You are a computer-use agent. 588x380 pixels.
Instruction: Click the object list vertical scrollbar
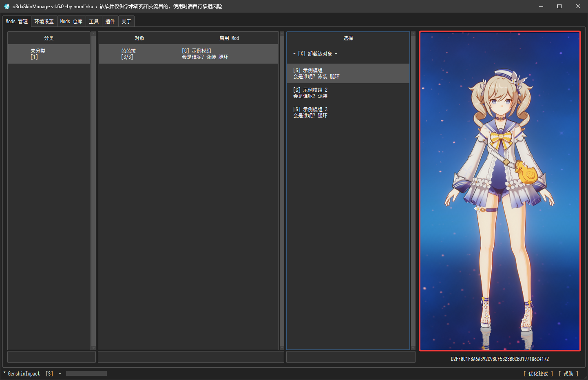[x=282, y=191]
